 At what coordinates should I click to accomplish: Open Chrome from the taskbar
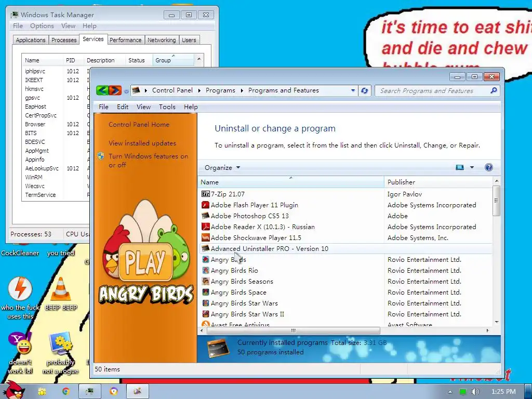point(66,391)
